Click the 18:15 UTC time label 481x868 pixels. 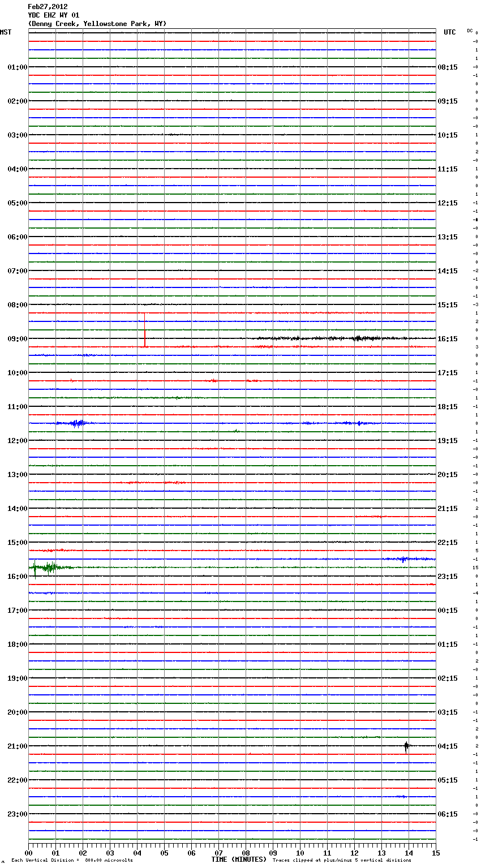(448, 407)
